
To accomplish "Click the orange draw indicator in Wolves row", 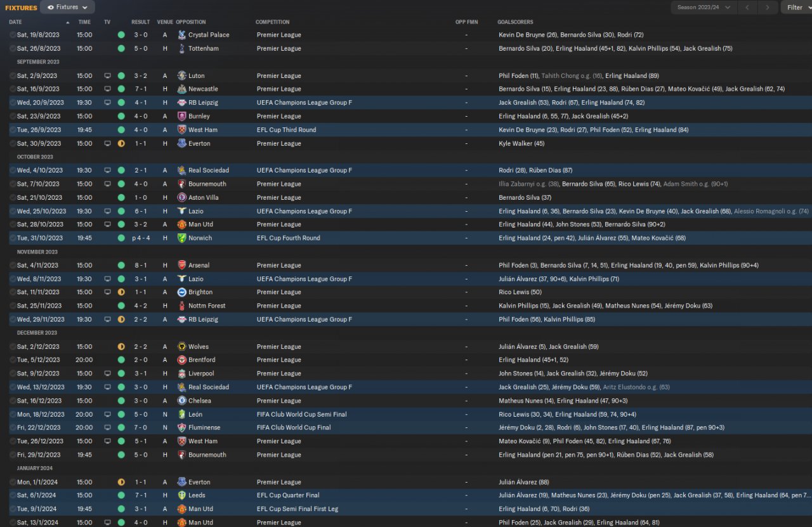I will [x=121, y=347].
